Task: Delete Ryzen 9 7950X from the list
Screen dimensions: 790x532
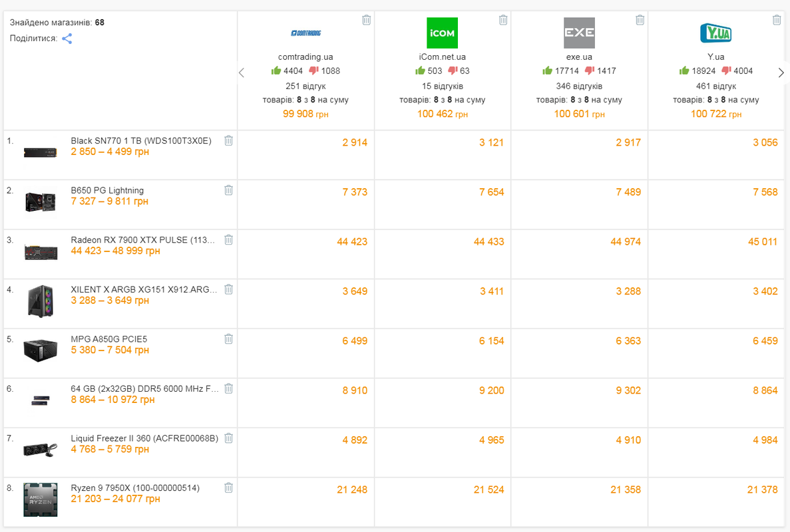Action: 228,487
